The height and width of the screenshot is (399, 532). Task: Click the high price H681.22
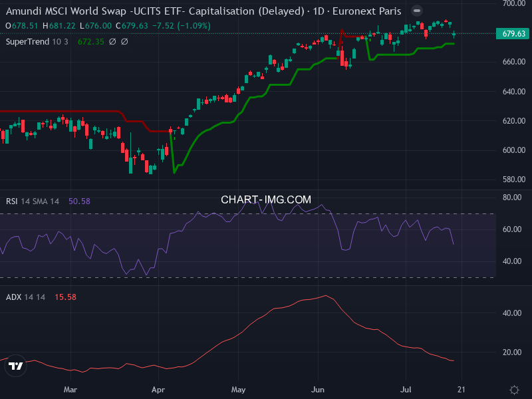point(59,26)
